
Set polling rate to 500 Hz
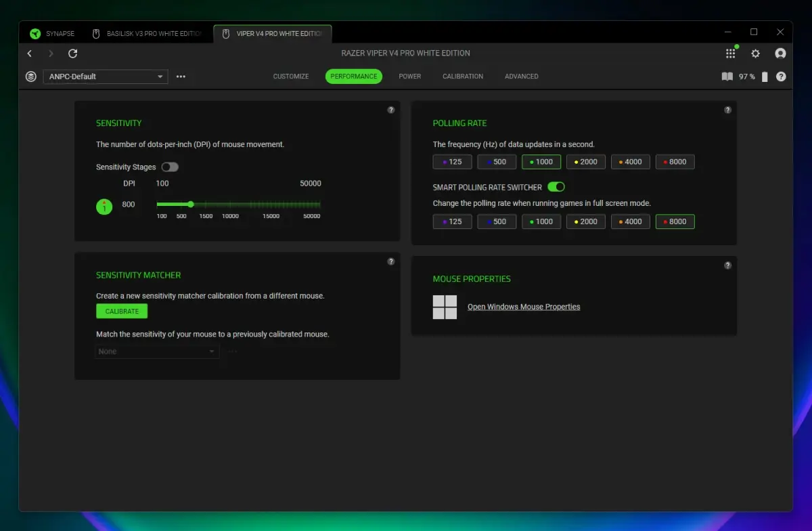497,162
